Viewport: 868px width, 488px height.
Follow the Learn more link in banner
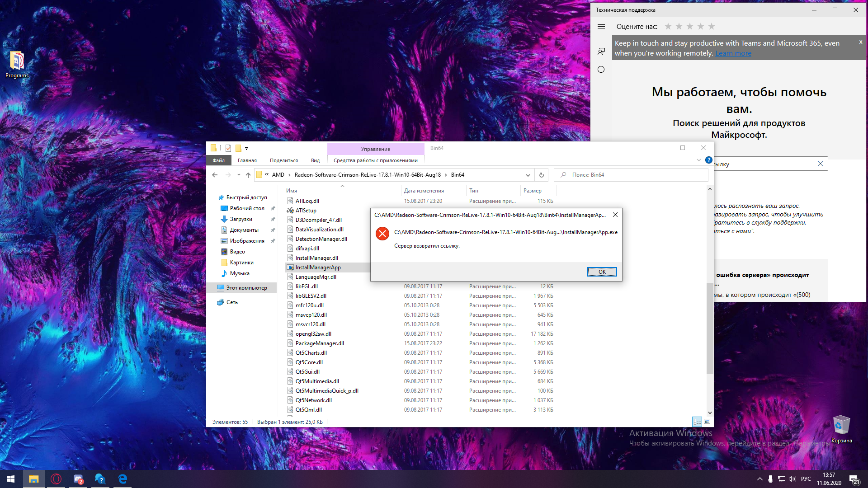click(x=733, y=53)
